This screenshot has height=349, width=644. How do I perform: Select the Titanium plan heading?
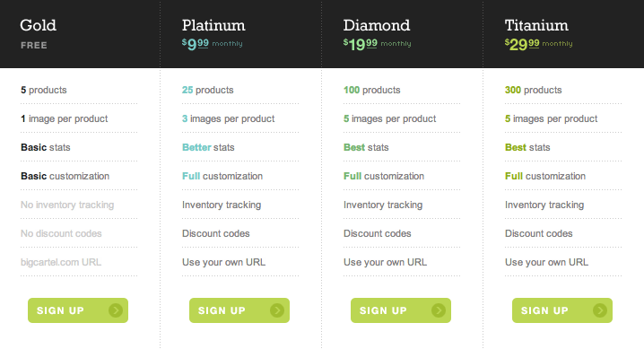536,25
